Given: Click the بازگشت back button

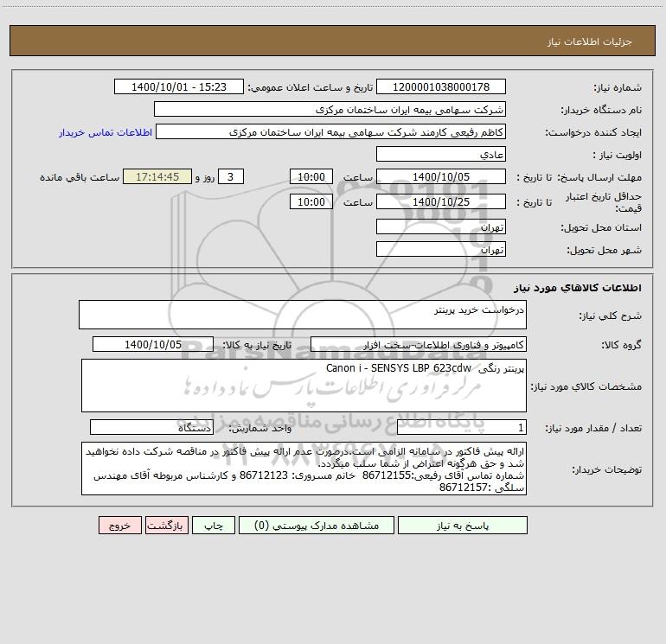Looking at the screenshot, I should click(x=166, y=525).
